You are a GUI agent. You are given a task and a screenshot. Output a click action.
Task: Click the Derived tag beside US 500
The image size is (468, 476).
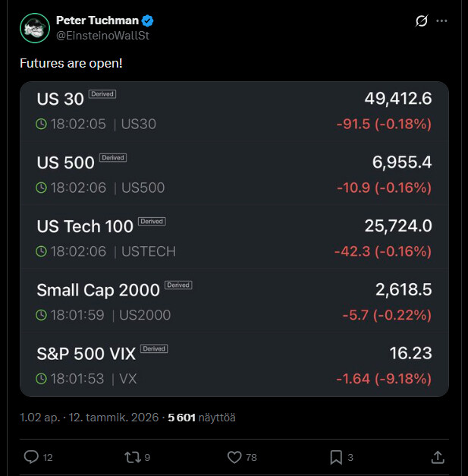[x=113, y=158]
